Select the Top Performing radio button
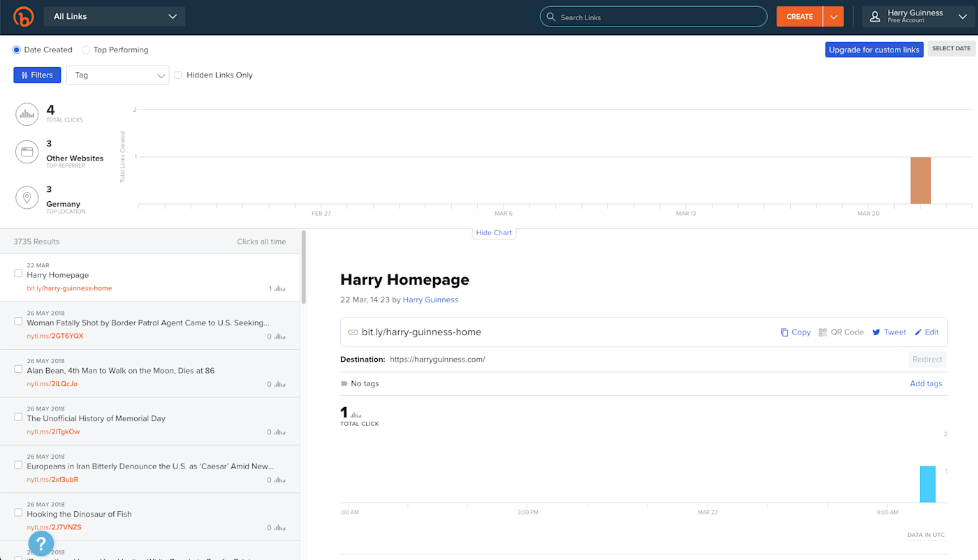This screenshot has width=978, height=560. coord(86,50)
